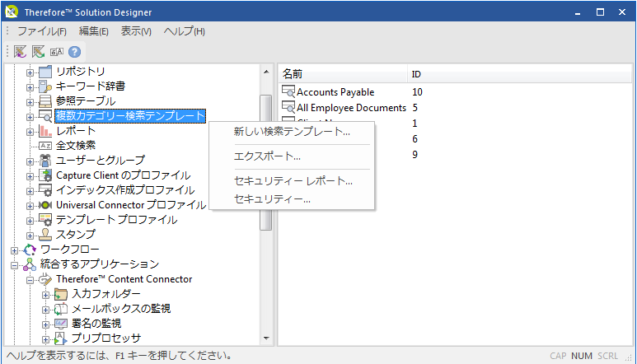Click the blue help question-mark toolbar icon
The image size is (637, 364).
74,51
